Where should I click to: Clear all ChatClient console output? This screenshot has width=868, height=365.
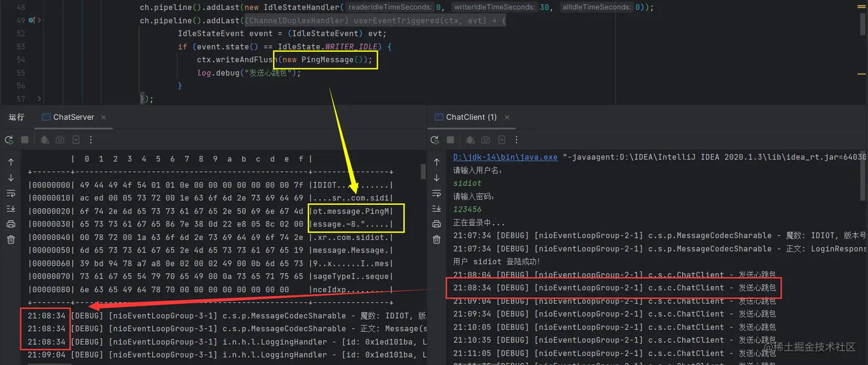[436, 240]
